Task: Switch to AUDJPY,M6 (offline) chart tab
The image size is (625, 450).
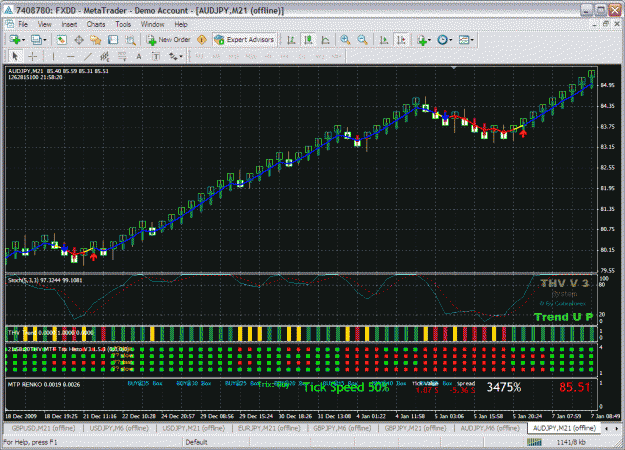Action: point(490,428)
